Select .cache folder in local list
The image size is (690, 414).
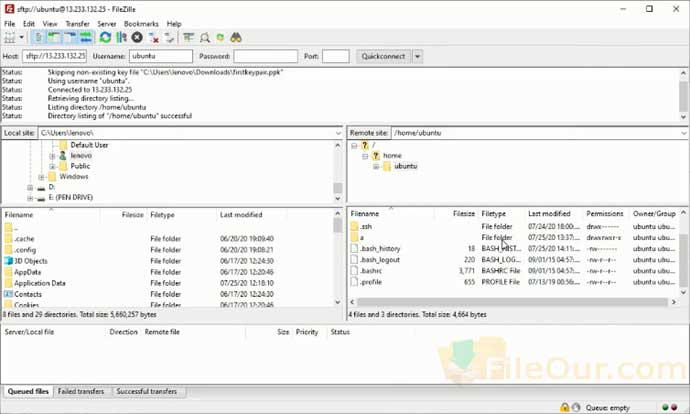(x=24, y=239)
